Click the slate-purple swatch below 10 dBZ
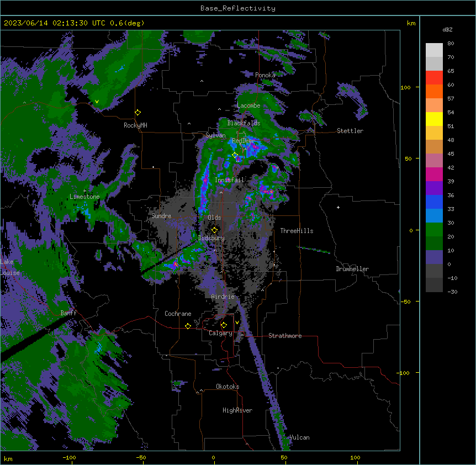Viewport: 476px width, 465px height. point(434,257)
